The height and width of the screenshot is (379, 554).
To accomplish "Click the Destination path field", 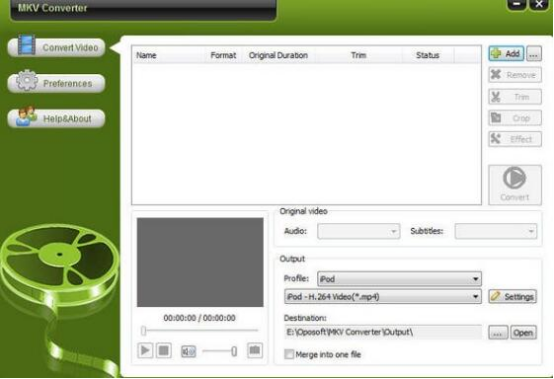I will click(383, 332).
